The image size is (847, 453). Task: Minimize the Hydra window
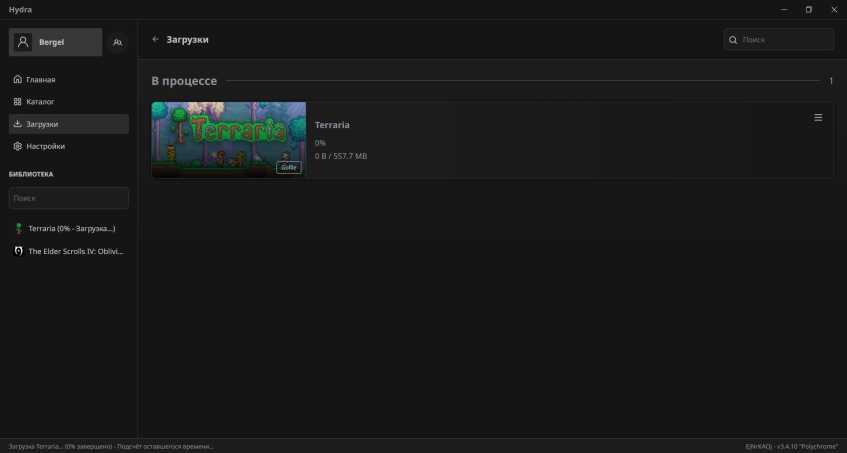(783, 9)
